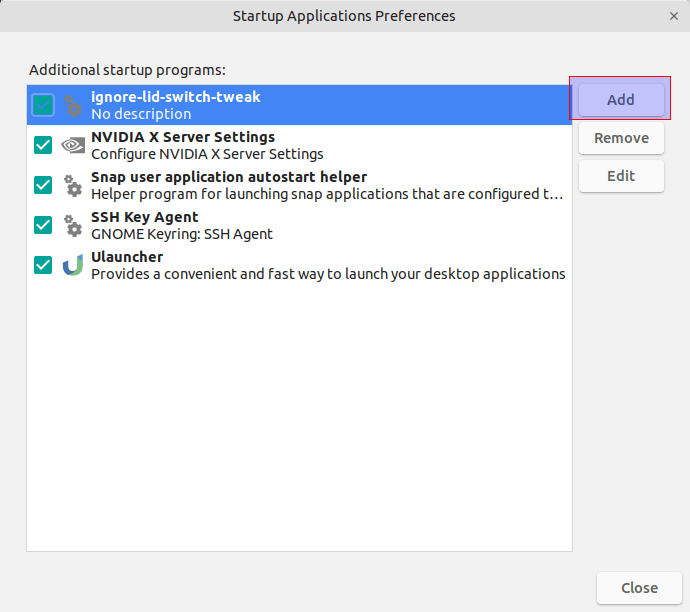Click the 'No description' text
The height and width of the screenshot is (612, 690).
pos(141,114)
